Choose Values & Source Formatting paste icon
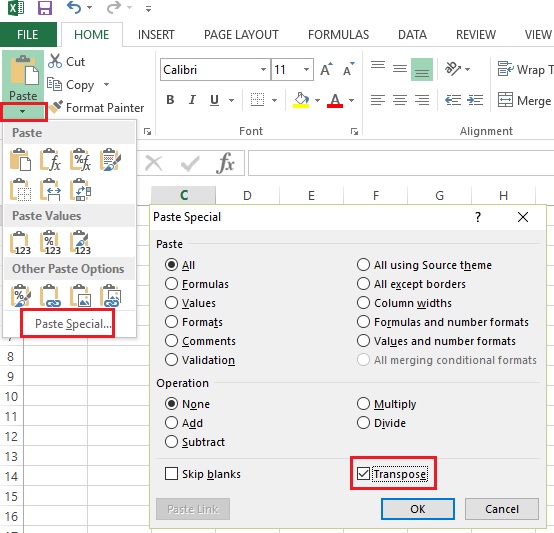Viewport: 554px width, 533px height. [x=81, y=243]
